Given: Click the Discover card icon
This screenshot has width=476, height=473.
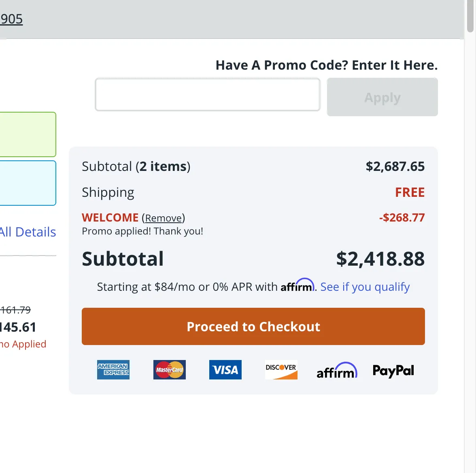Looking at the screenshot, I should (281, 370).
